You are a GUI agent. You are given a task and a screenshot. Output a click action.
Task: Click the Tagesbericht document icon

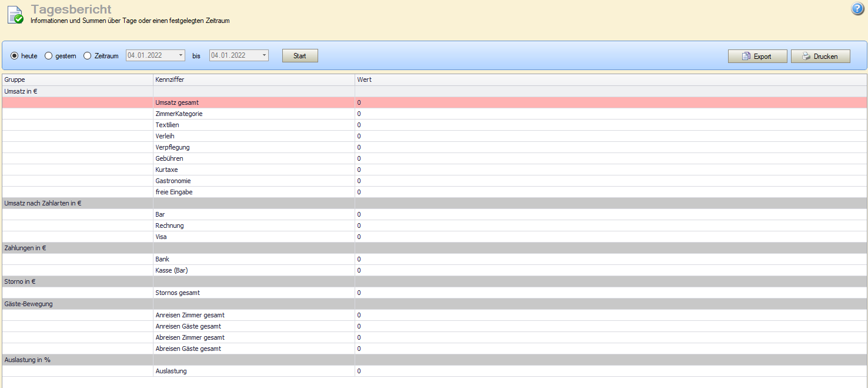coord(15,15)
